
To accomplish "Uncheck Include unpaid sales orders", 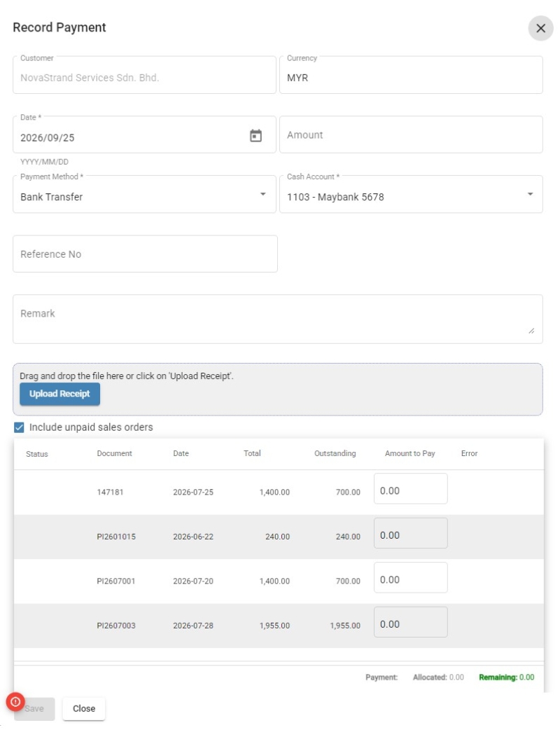I will (x=19, y=427).
